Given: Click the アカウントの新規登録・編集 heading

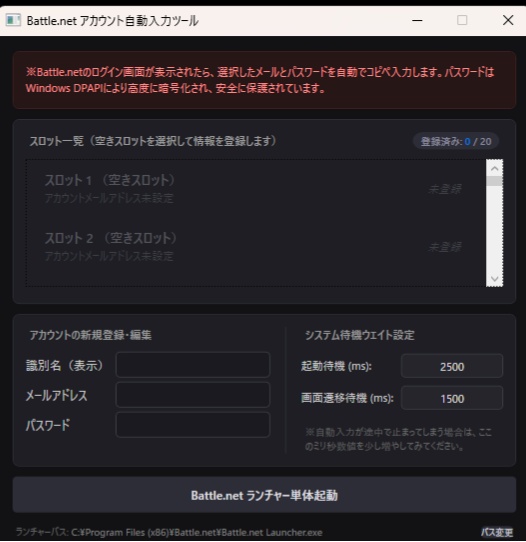Looking at the screenshot, I should [91, 335].
